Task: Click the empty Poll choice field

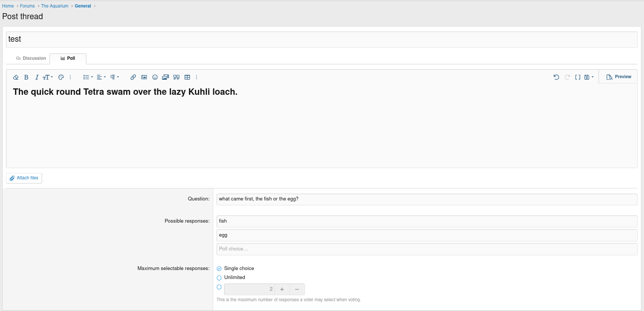Action: [427, 249]
